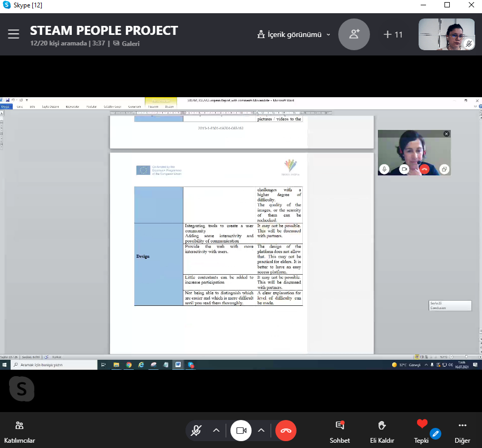
Task: Unmute the microphone in the bottom call bar
Action: (x=196, y=431)
